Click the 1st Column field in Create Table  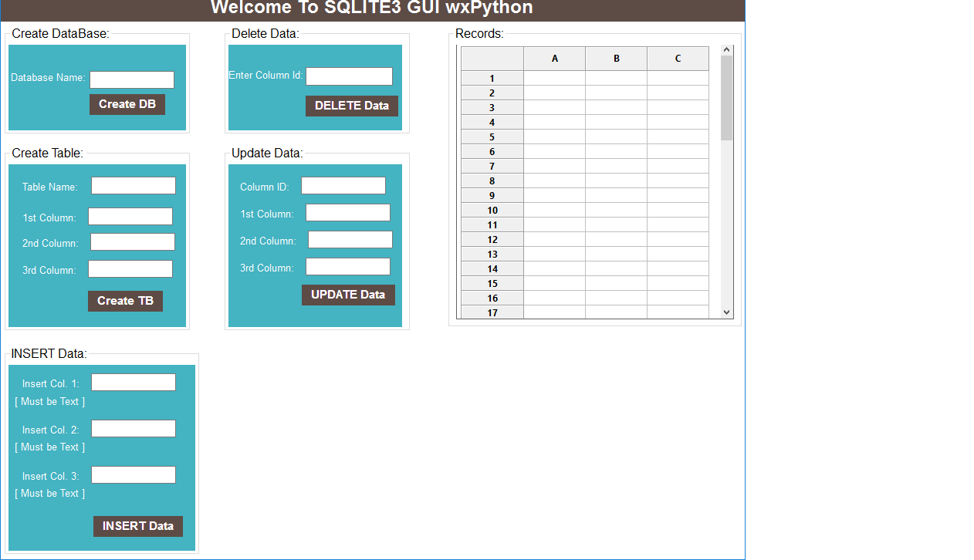click(130, 216)
